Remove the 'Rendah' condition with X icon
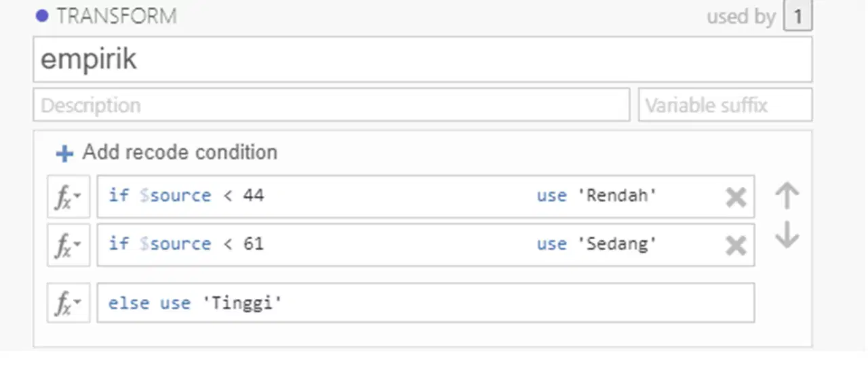The height and width of the screenshot is (368, 868). tap(736, 197)
